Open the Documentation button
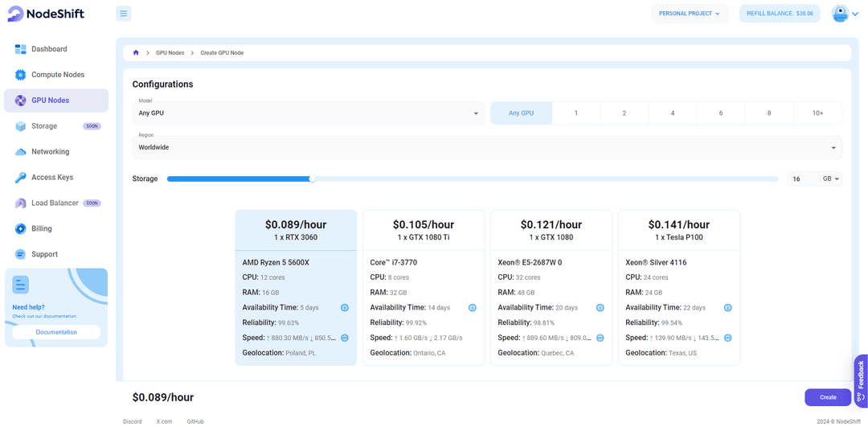The image size is (868, 427). (x=56, y=332)
